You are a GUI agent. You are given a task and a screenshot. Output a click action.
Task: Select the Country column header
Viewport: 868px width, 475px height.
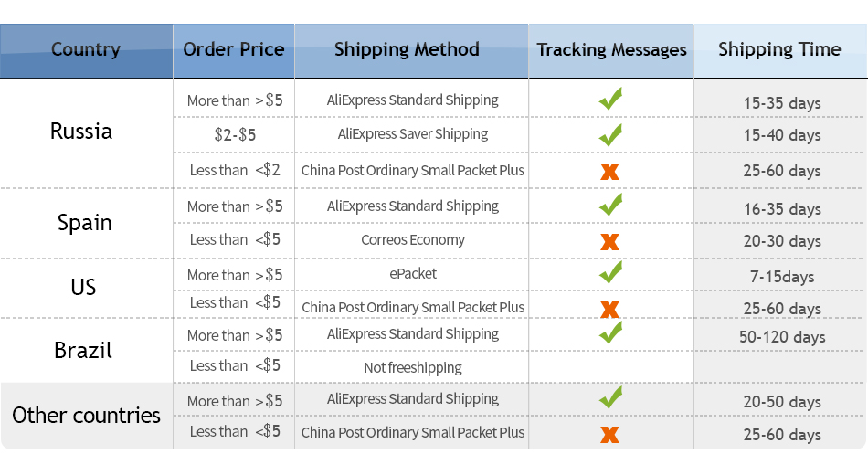(86, 50)
